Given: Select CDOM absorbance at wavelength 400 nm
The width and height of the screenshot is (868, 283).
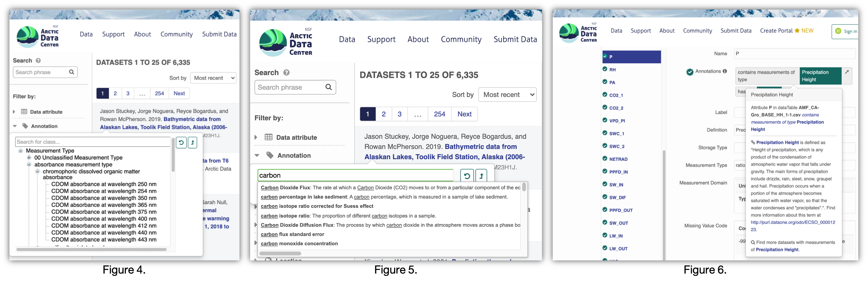Looking at the screenshot, I should click(x=104, y=219).
